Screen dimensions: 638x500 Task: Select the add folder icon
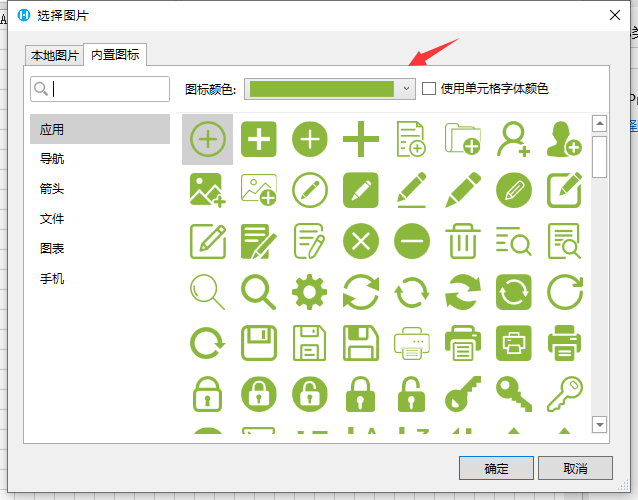coord(463,139)
